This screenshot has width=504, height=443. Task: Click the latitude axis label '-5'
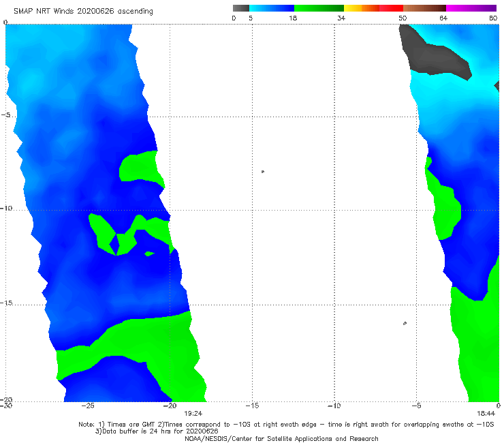[x=5, y=115]
